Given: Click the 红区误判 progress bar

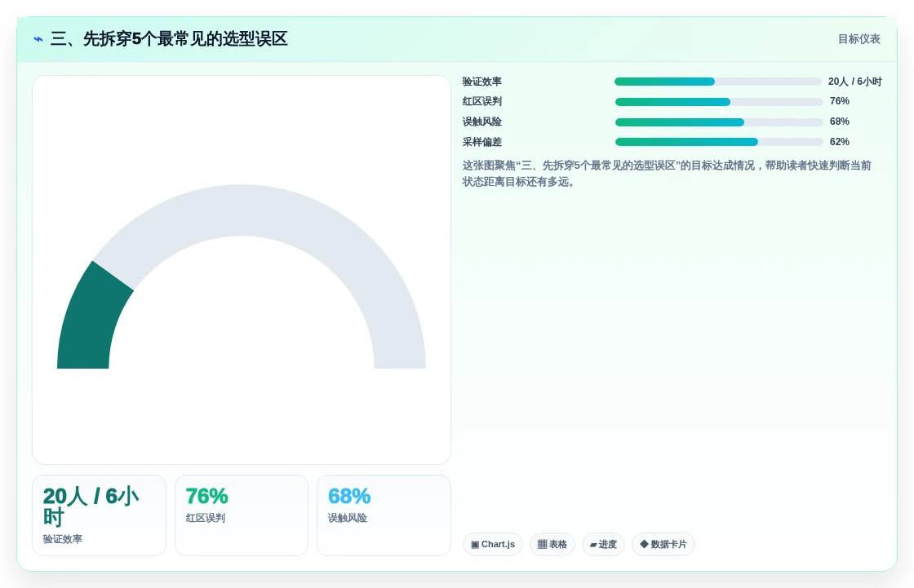Looking at the screenshot, I should (x=719, y=102).
